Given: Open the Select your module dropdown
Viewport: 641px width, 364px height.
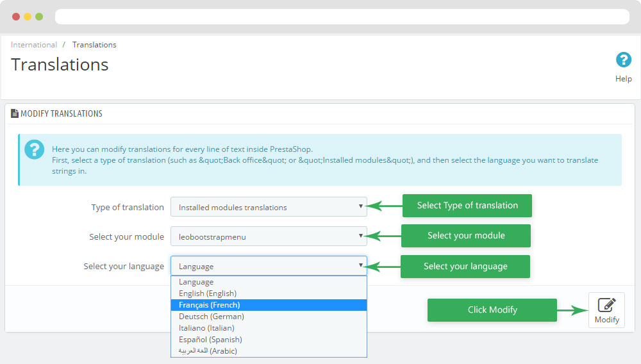Looking at the screenshot, I should point(269,236).
